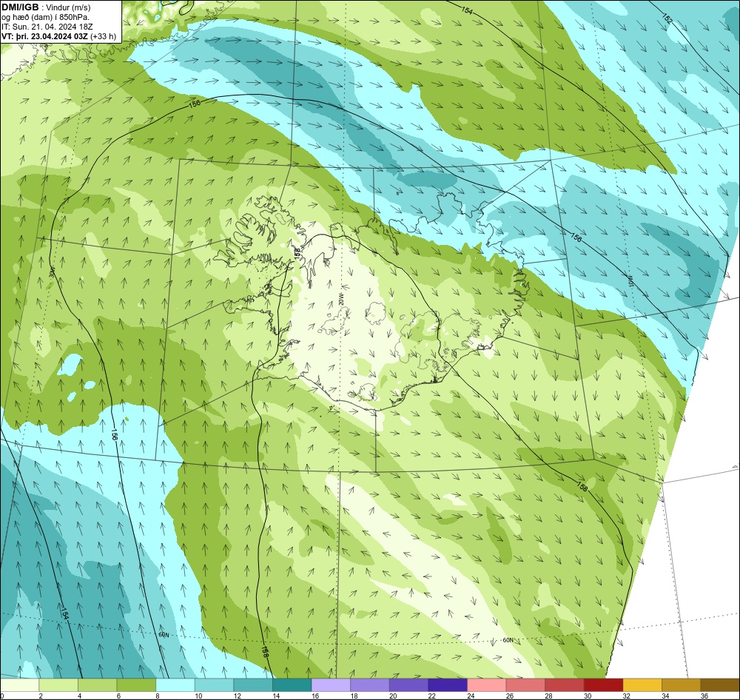Screen dimensions: 740x700
Task: Select the 6–8 m/s olive green legend swatch
Action: [136, 685]
